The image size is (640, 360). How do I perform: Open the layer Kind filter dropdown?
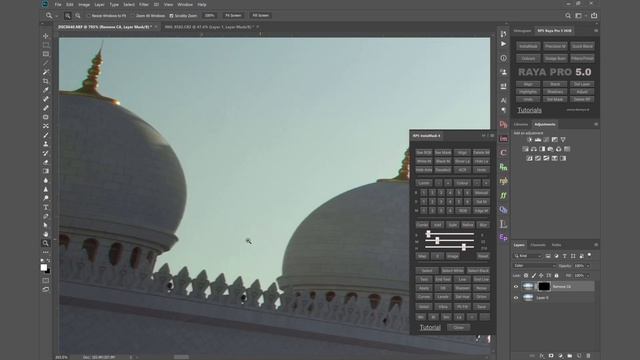click(x=527, y=256)
